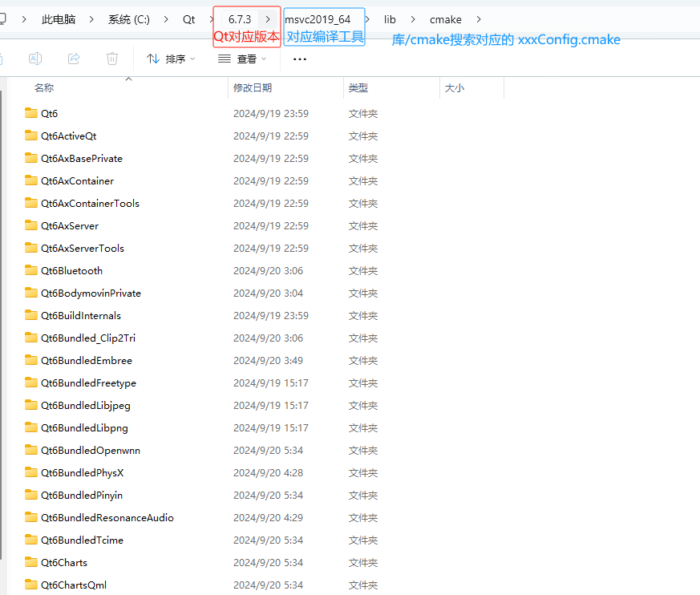Select the Qt6AxContainerTools folder icon
The image size is (700, 595).
coord(31,203)
